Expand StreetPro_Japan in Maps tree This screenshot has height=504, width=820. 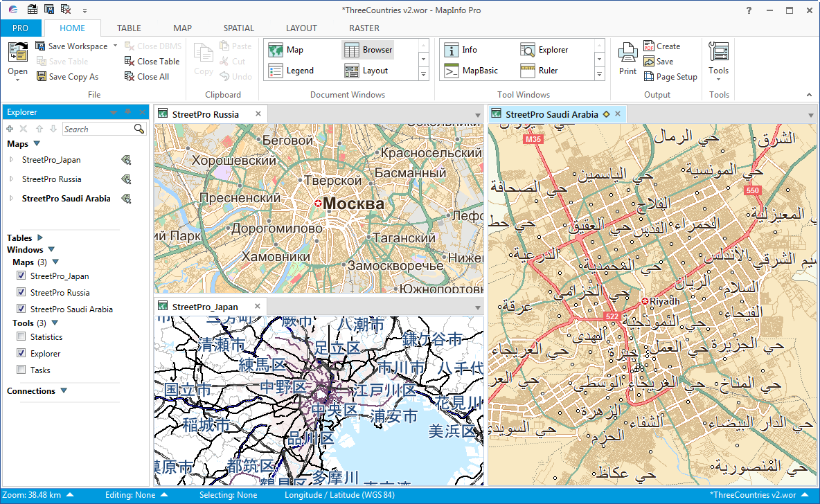click(12, 160)
